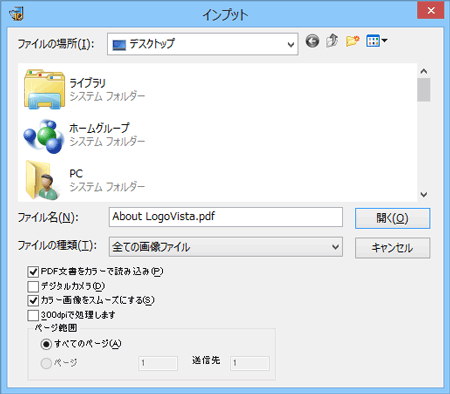Uncheck PDF文書をカラーで読み込み checkbox
Image resolution: width=450 pixels, height=394 pixels.
(33, 272)
